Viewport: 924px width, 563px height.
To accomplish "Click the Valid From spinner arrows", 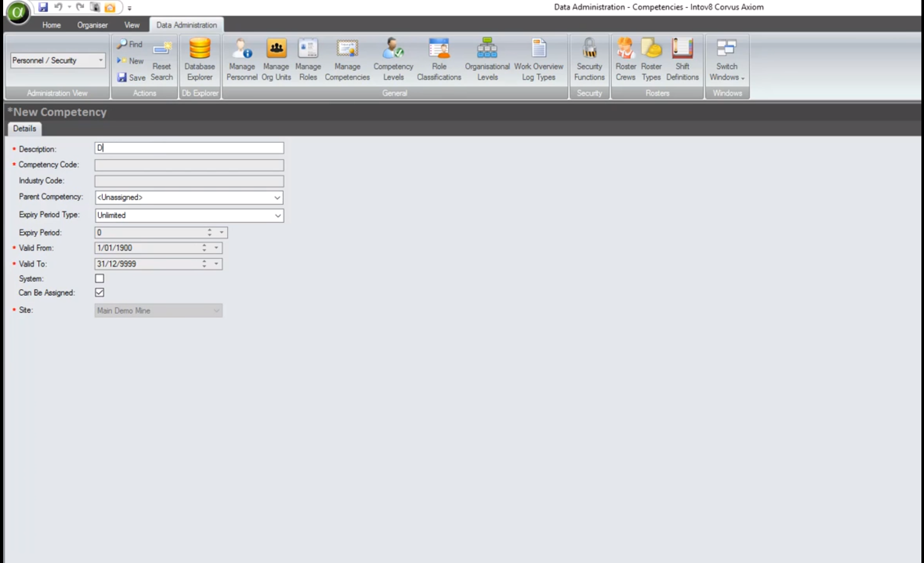I will 204,248.
